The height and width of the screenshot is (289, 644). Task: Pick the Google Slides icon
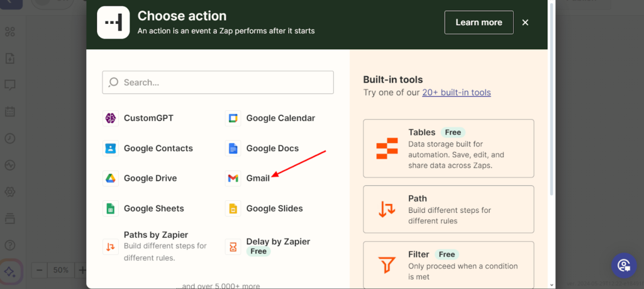click(233, 208)
